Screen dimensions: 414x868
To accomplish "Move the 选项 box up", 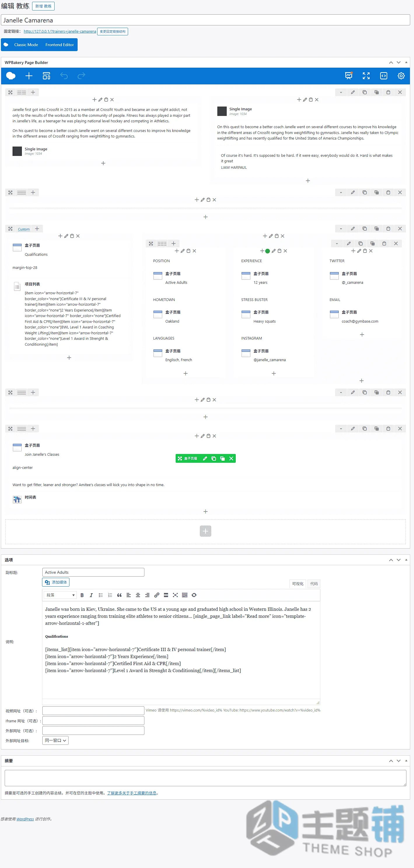I will click(x=391, y=560).
